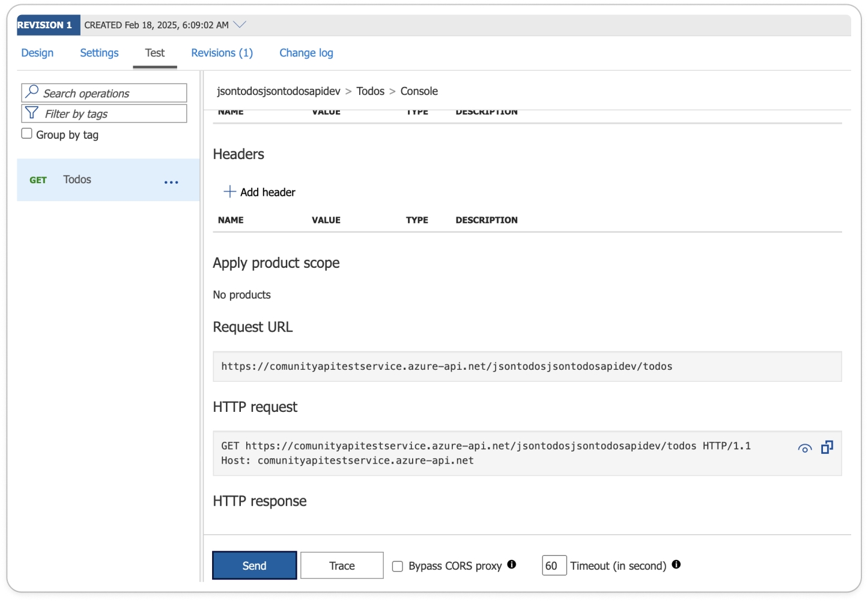Click the search magnifier icon in operations box
The width and height of the screenshot is (868, 601).
click(x=32, y=92)
